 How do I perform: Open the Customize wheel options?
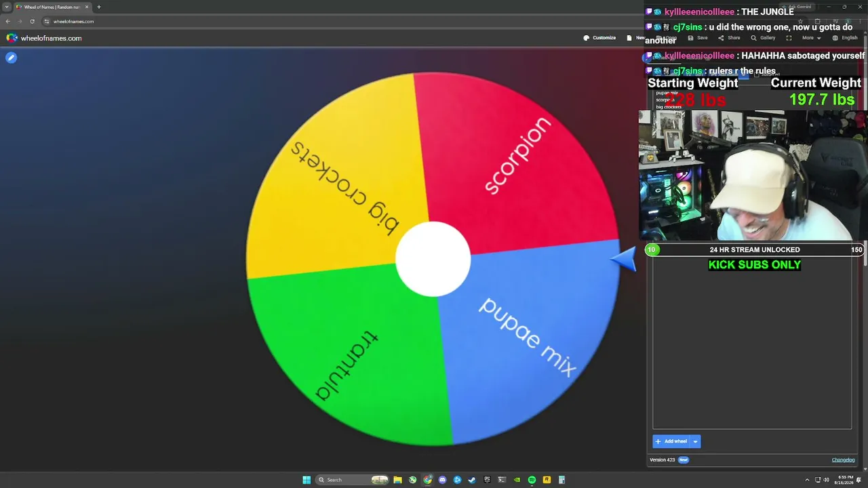click(599, 38)
